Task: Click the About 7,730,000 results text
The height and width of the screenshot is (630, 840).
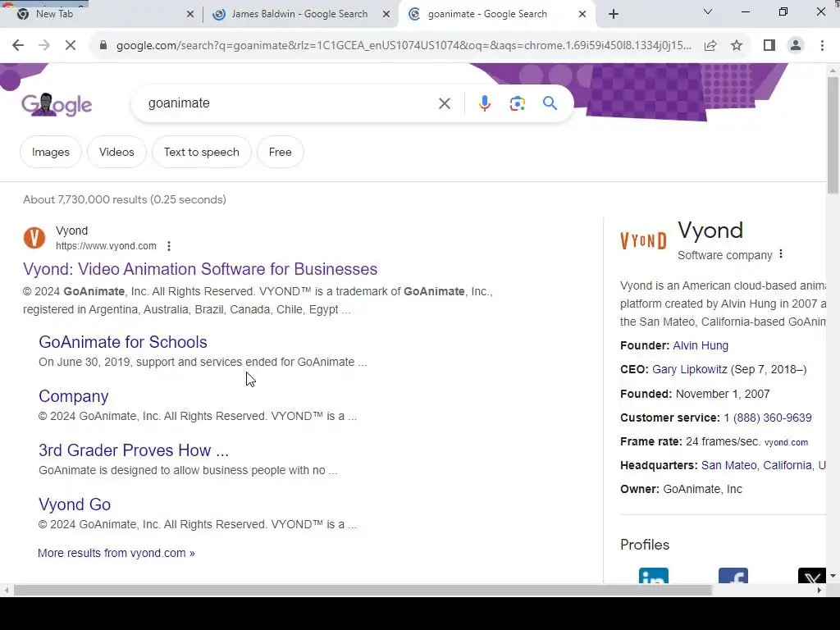Action: click(125, 199)
